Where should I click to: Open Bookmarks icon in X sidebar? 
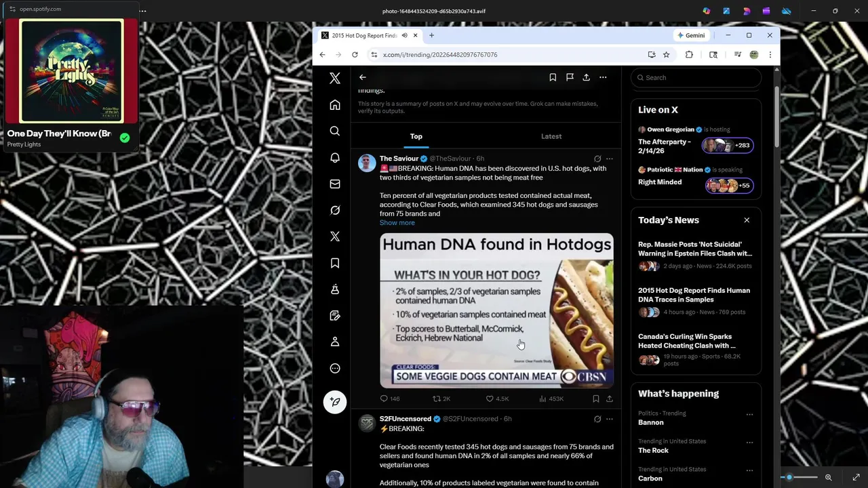335,263
